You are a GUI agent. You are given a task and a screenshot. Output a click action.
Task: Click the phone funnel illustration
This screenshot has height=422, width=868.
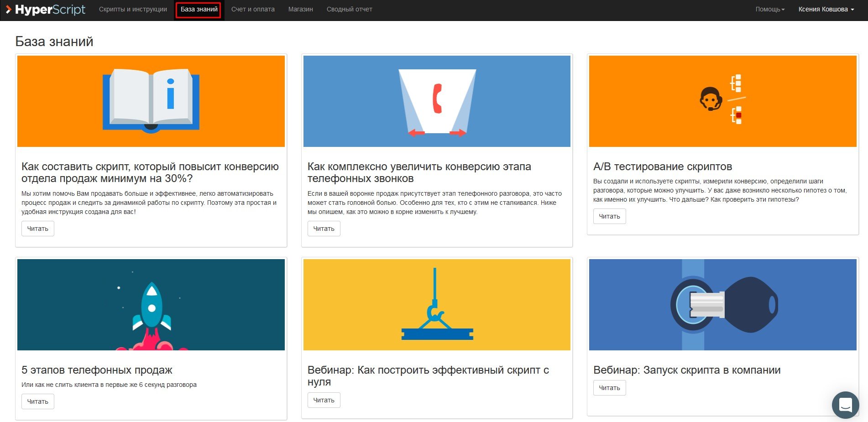tap(437, 101)
